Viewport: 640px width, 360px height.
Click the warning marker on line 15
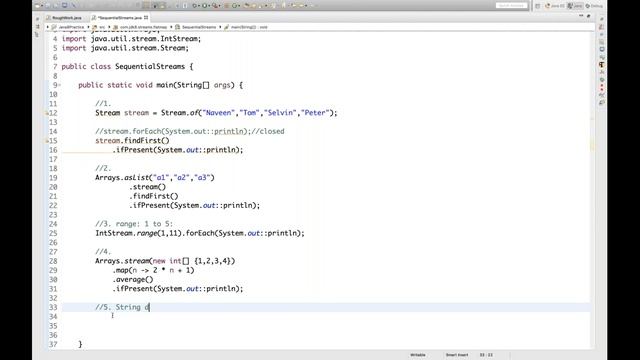coord(47,141)
